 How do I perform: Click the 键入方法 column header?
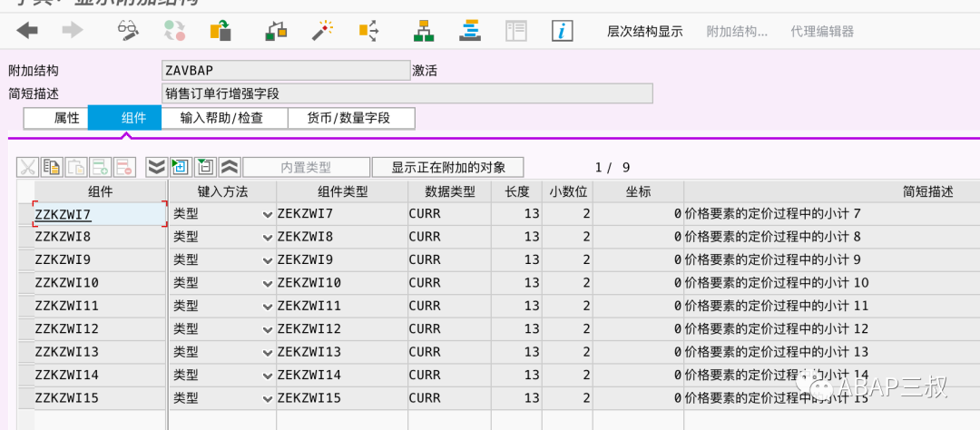pos(222,192)
